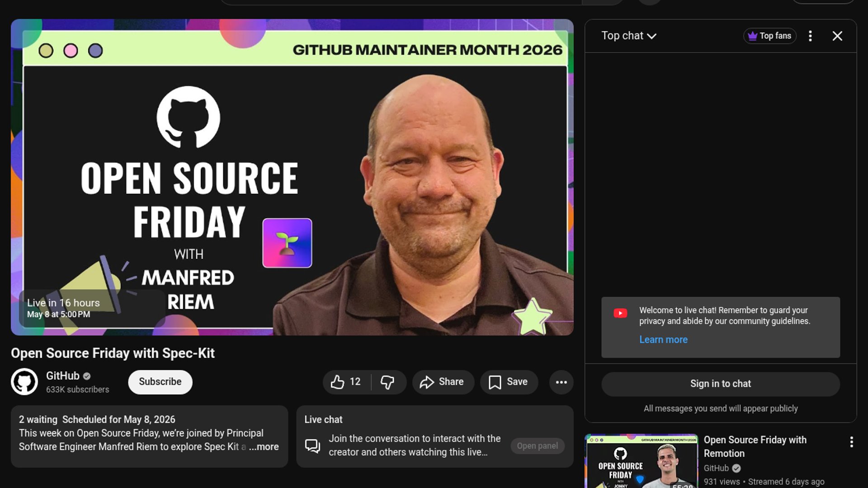Open menu for Remotion video suggestion
This screenshot has width=868, height=488.
coord(851,442)
